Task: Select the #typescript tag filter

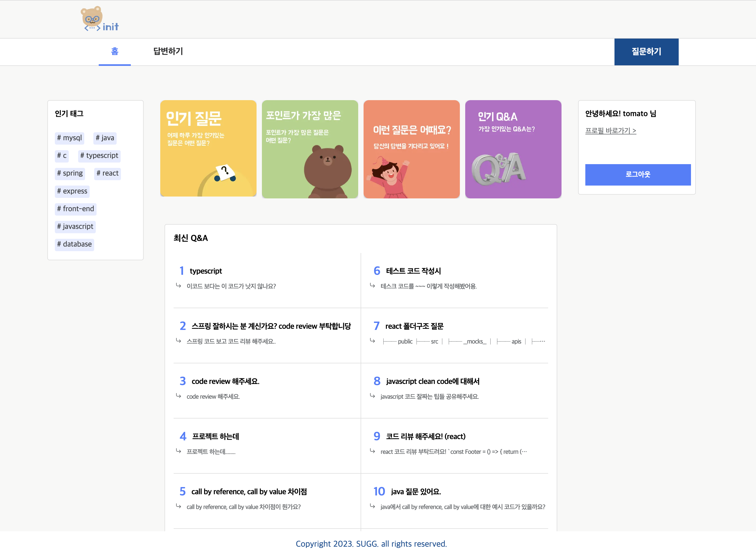Action: (99, 156)
